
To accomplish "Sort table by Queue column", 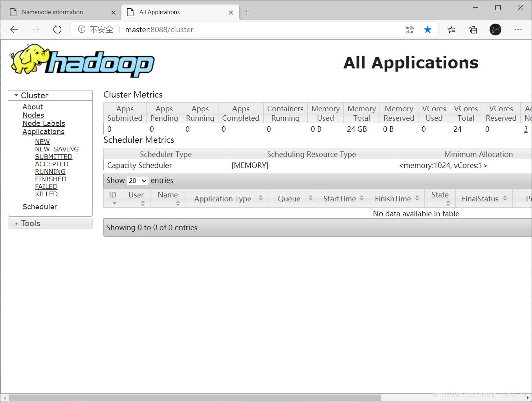I will (293, 198).
